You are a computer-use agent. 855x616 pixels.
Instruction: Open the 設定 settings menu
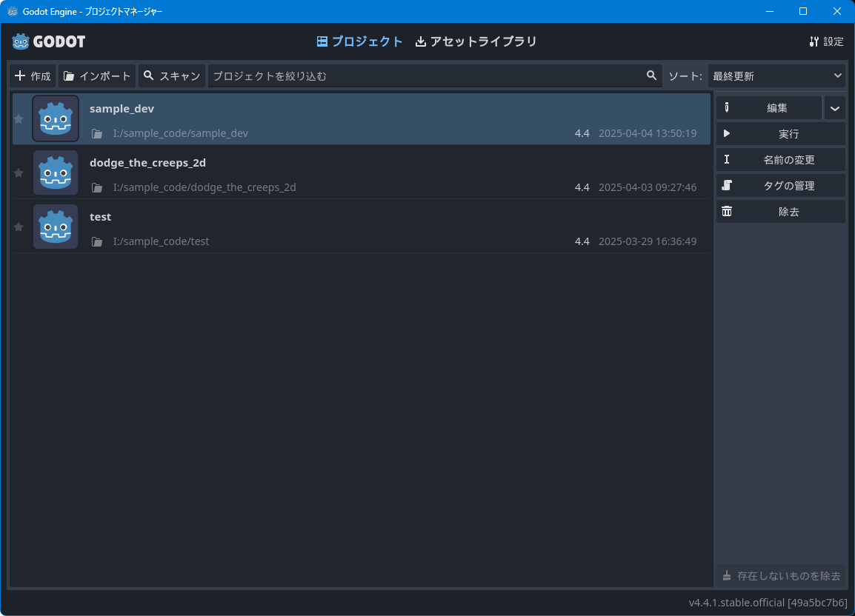coord(826,41)
